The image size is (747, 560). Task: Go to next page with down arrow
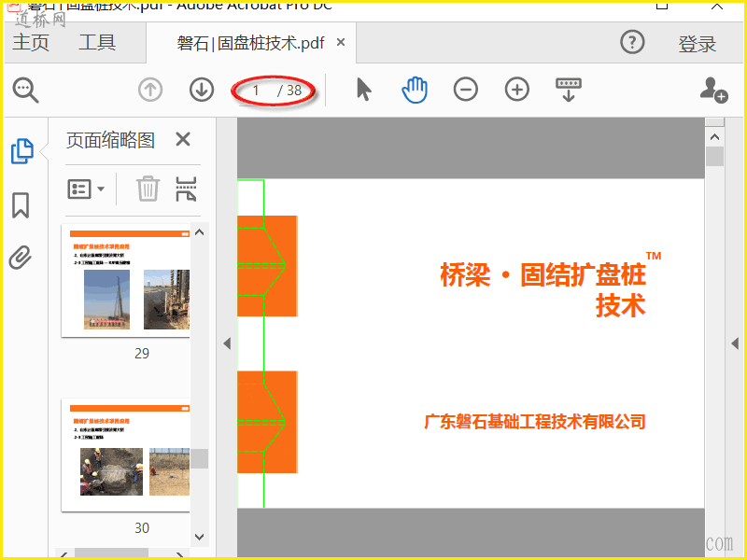click(x=202, y=90)
